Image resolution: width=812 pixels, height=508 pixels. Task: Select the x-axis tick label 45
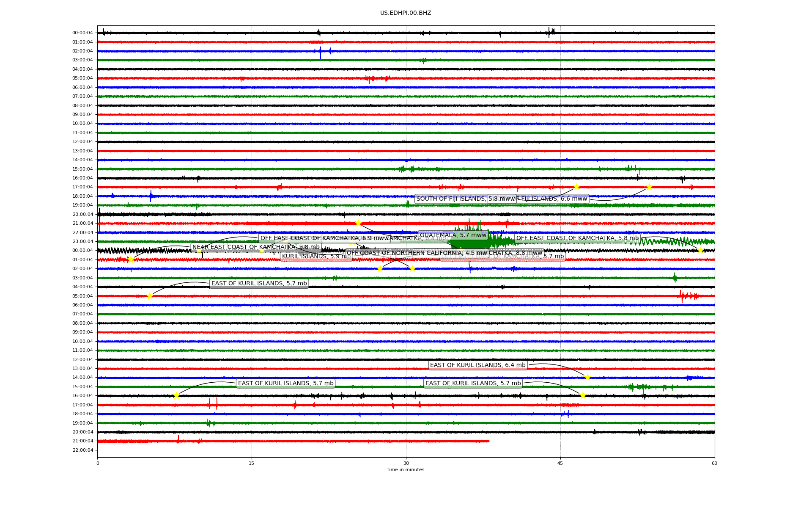pos(560,463)
